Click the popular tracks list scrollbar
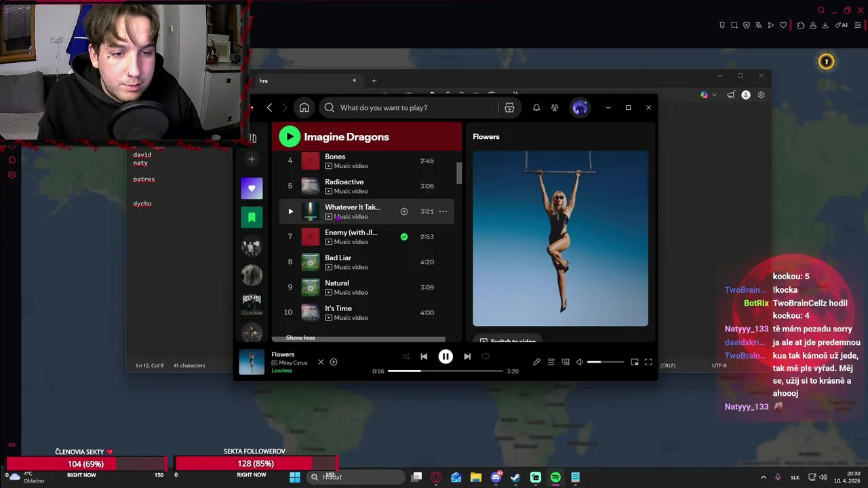The height and width of the screenshot is (488, 868). tap(459, 172)
